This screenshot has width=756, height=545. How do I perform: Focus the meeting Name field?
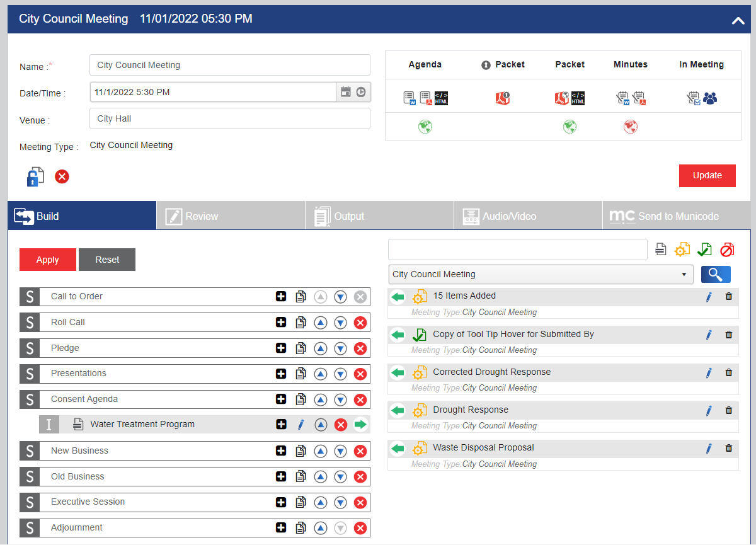tap(230, 65)
